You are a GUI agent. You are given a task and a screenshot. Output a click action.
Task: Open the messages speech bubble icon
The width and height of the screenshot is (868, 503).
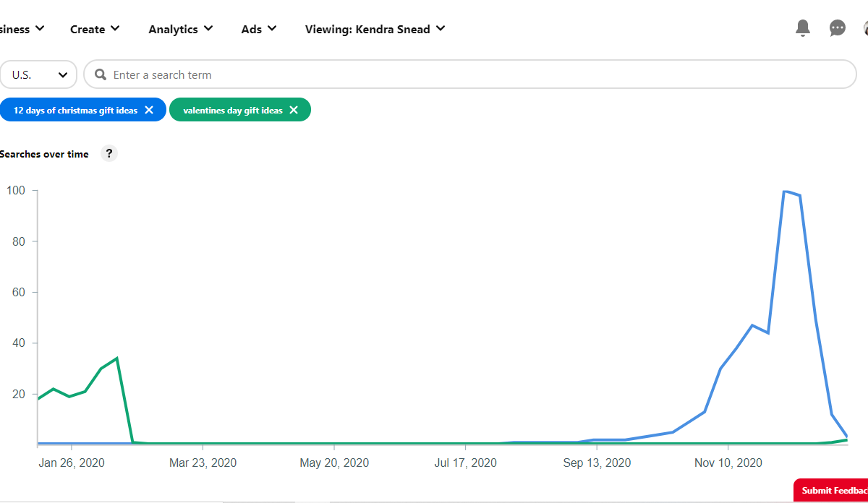(x=837, y=28)
